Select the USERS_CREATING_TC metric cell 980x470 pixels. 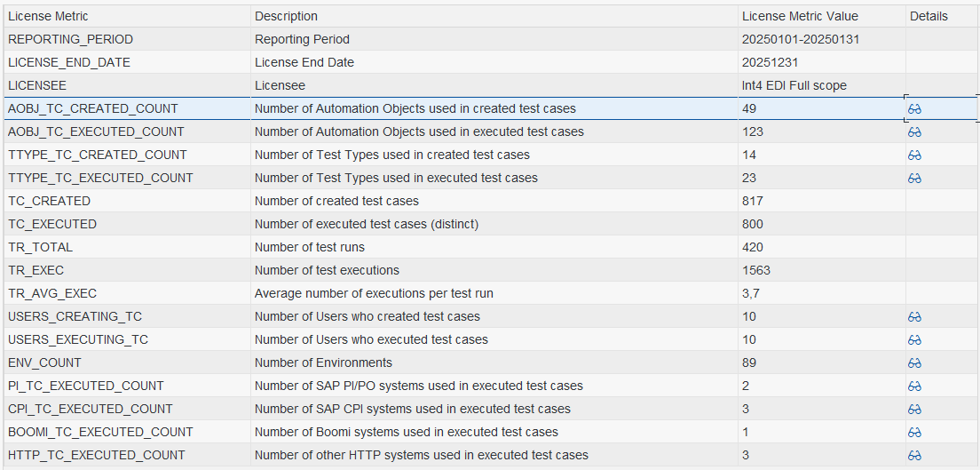(128, 317)
